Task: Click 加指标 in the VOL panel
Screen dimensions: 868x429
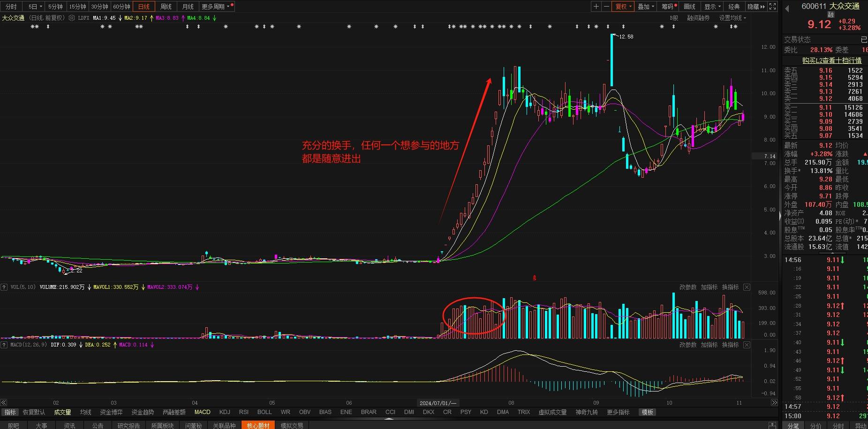Action: 709,287
